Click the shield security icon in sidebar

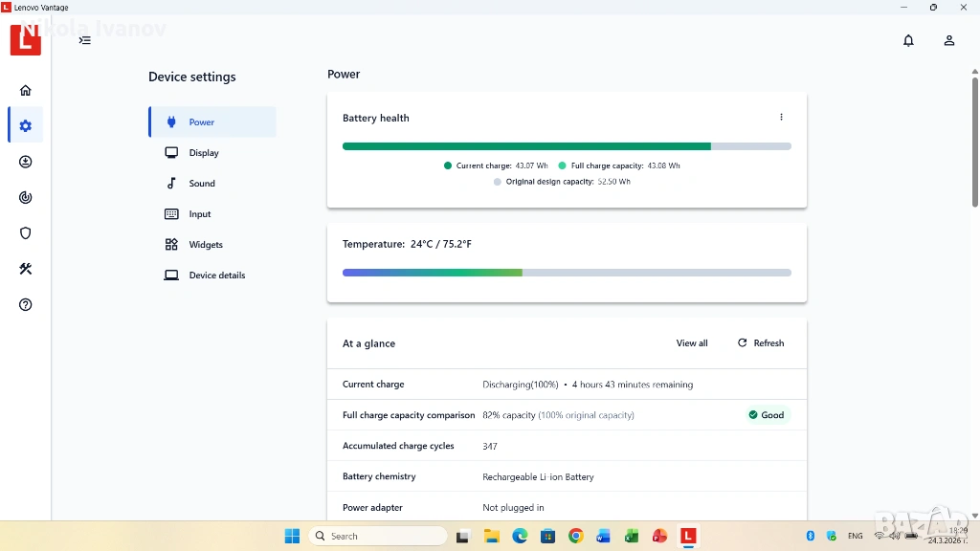(26, 233)
